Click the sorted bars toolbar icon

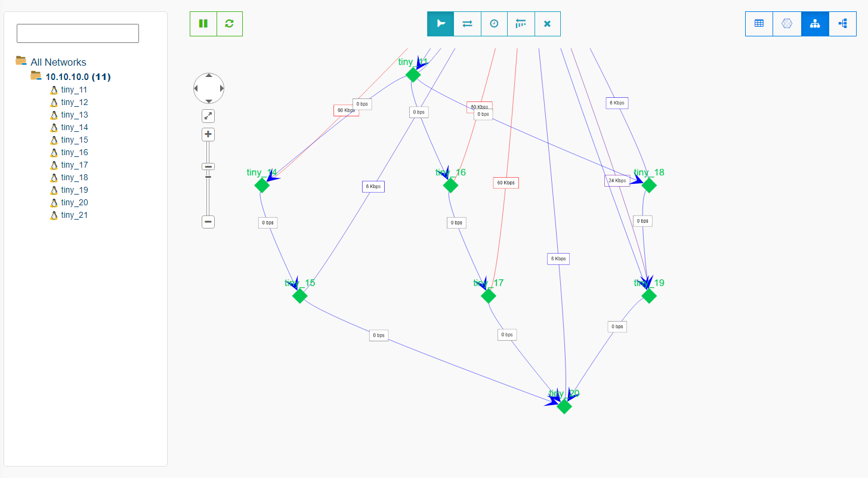(521, 23)
